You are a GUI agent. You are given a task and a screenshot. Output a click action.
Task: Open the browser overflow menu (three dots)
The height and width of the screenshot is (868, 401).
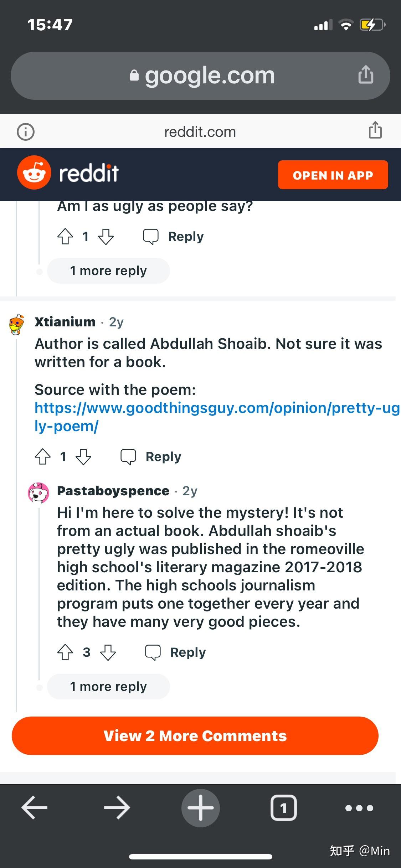click(360, 808)
